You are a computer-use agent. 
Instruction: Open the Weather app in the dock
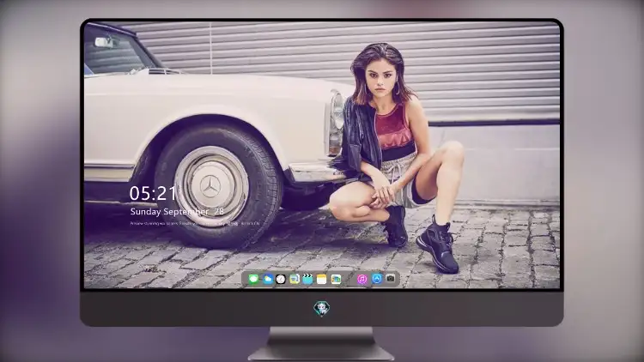click(267, 279)
